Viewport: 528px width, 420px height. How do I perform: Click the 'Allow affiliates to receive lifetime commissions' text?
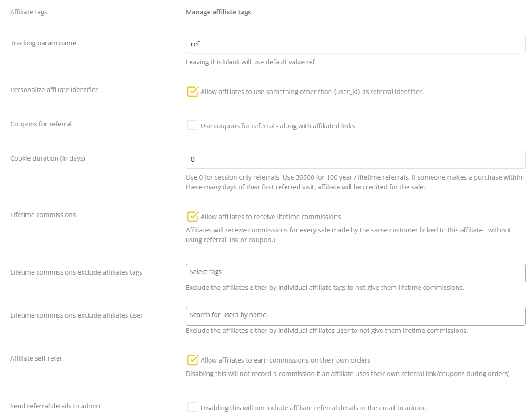pyautogui.click(x=271, y=217)
